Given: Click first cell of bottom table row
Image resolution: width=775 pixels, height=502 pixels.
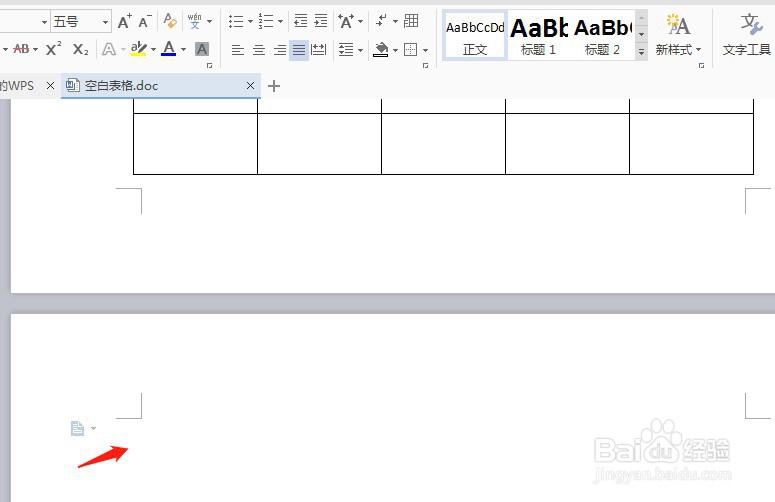Looking at the screenshot, I should pyautogui.click(x=195, y=144).
